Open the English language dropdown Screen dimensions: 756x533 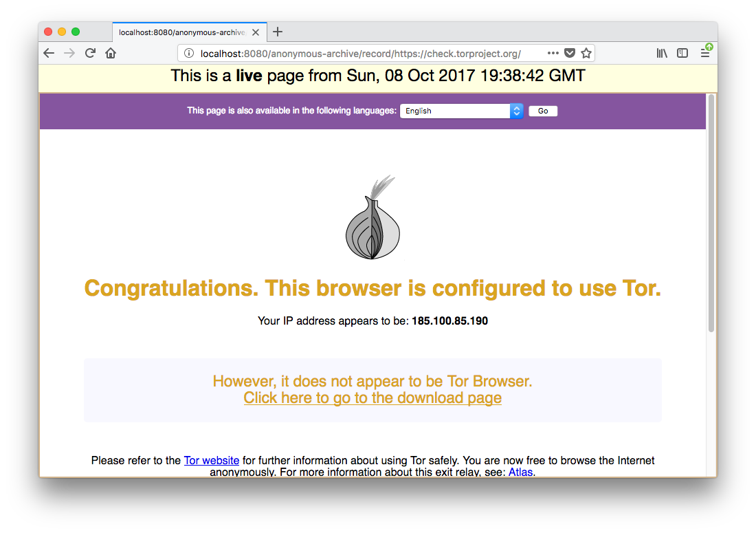coord(461,111)
